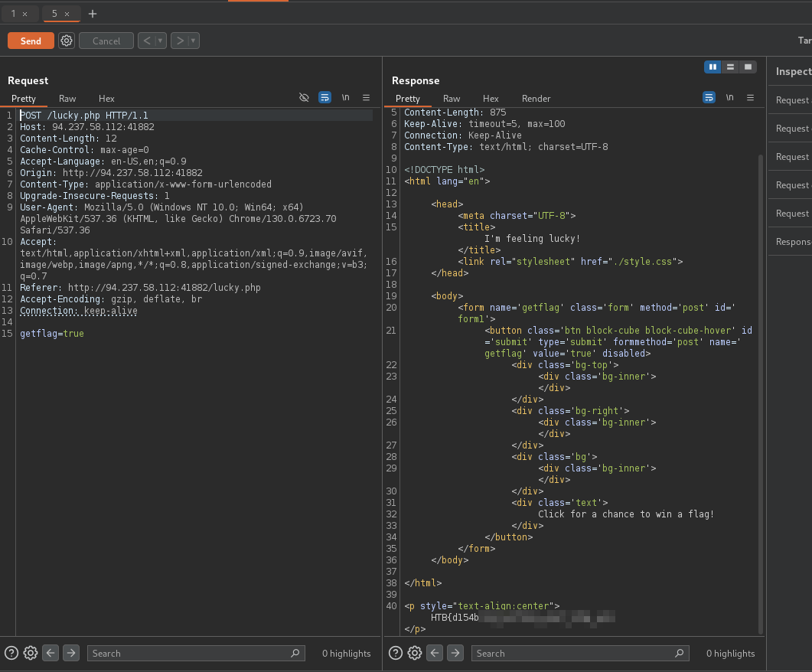This screenshot has height=672, width=812.
Task: Add new Repeater tab with plus
Action: [93, 14]
